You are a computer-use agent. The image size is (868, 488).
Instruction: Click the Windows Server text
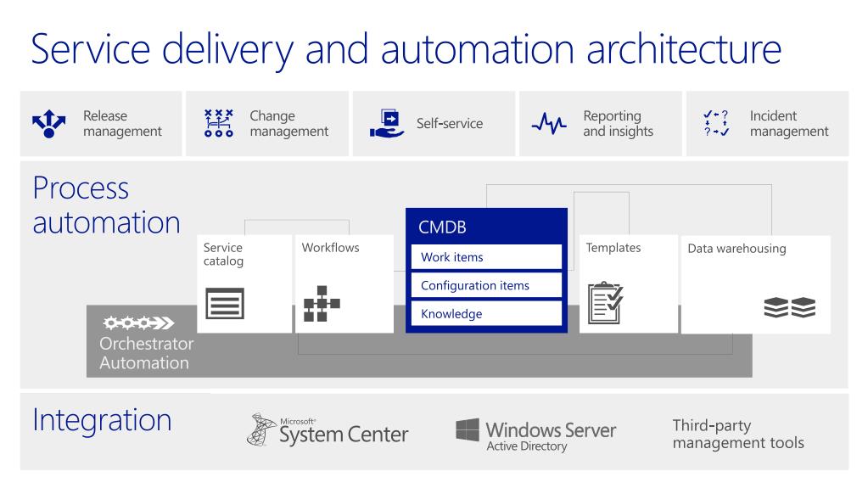coord(551,429)
